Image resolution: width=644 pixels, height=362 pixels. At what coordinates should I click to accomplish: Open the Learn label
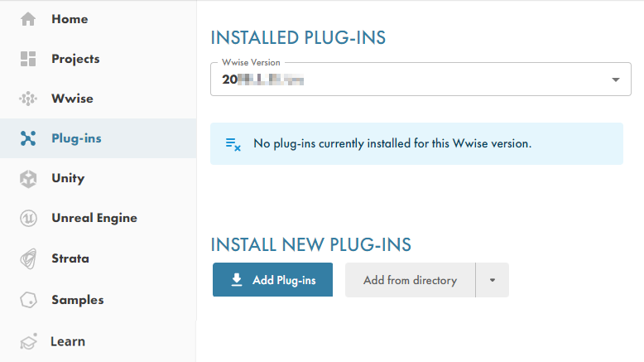click(x=68, y=341)
